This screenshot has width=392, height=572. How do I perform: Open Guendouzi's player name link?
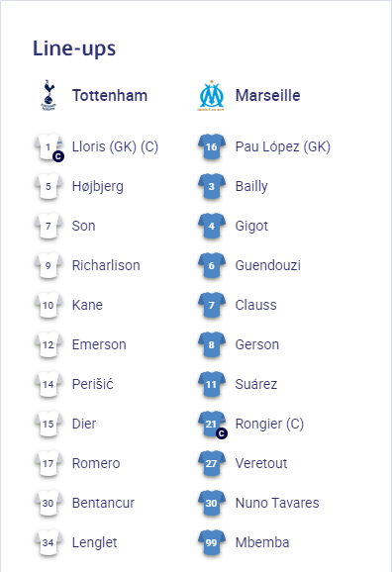pos(268,265)
